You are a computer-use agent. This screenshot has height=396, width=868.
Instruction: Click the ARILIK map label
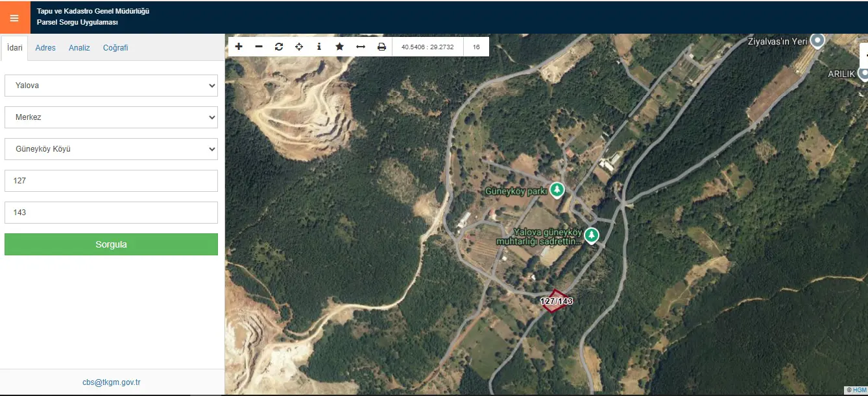click(841, 74)
